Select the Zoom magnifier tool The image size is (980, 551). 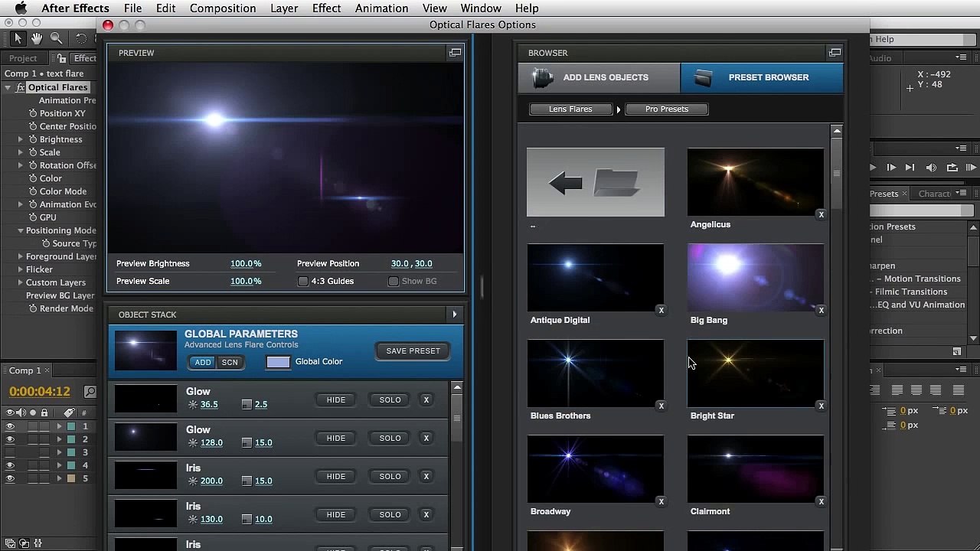click(x=57, y=38)
